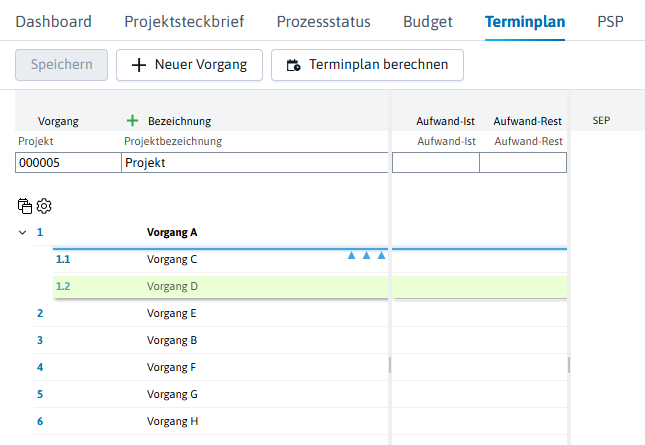645x445 pixels.
Task: Select the Vorgang E row name
Action: point(172,313)
